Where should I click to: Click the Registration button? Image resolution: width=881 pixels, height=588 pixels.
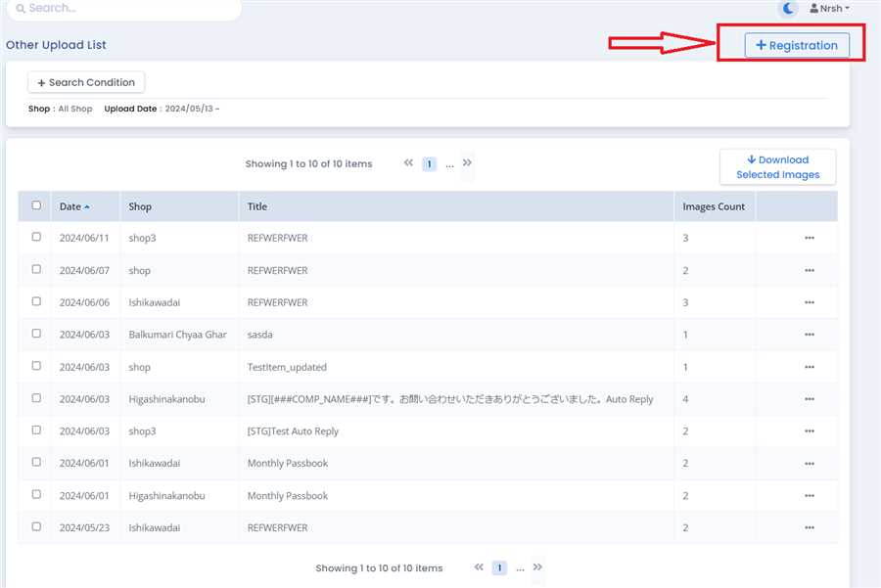[797, 45]
